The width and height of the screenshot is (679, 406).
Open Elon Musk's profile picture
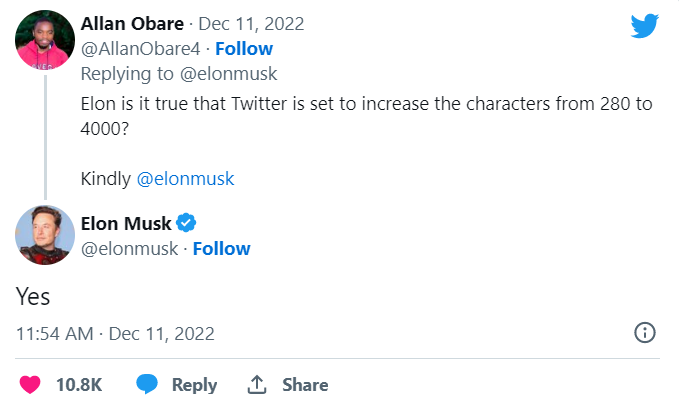coord(44,234)
